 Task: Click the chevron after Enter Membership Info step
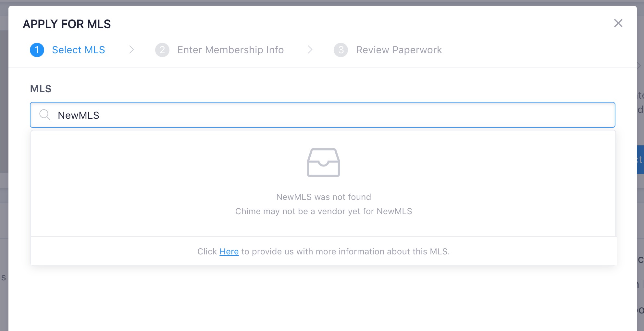coord(310,50)
